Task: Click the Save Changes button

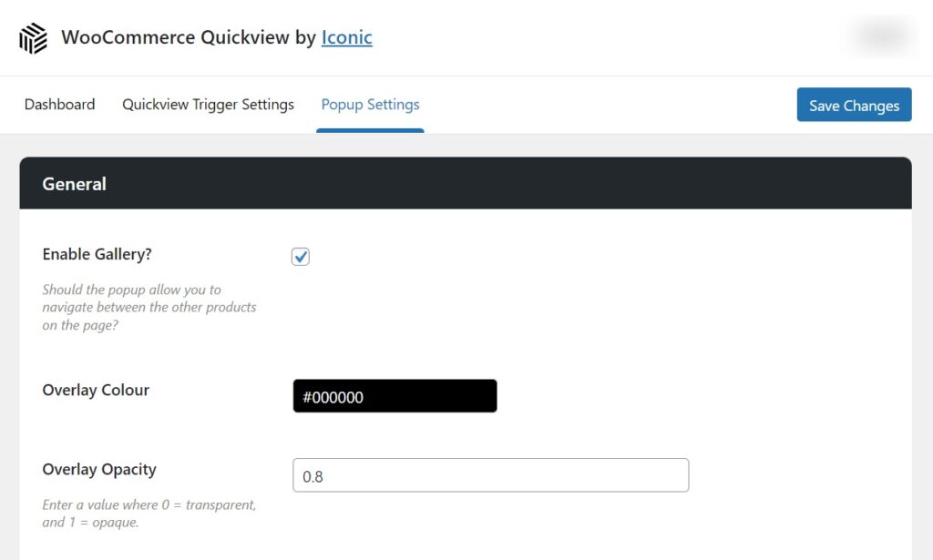Action: coord(854,105)
